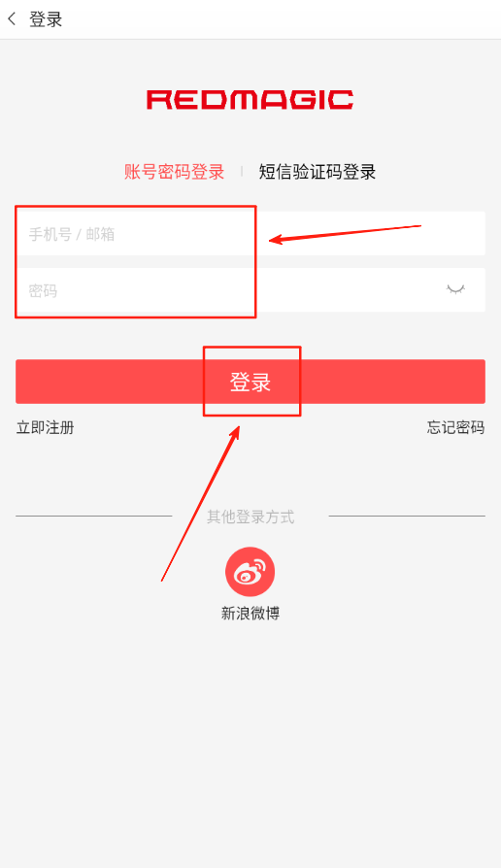Open the 立即注册 register link
This screenshot has height=868, width=501.
pos(46,427)
